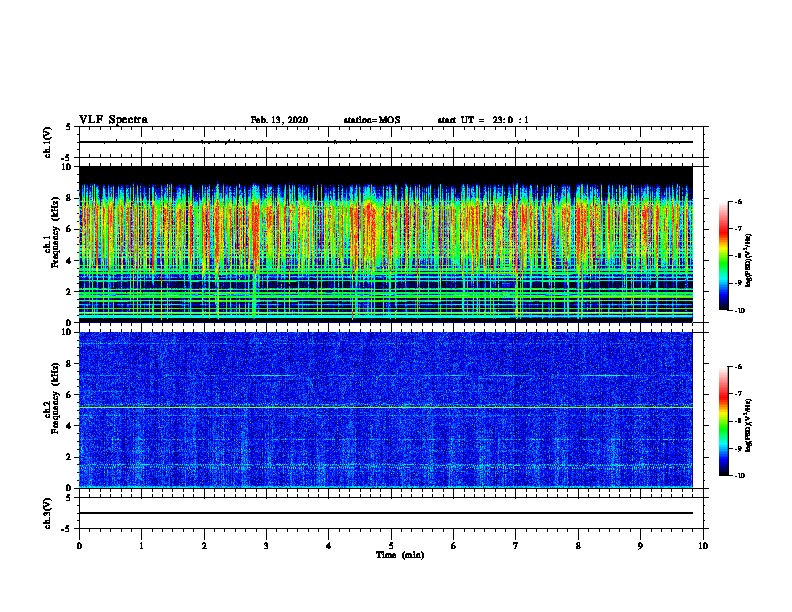Click the "10" frequency tick of ch.2 spectrogram

pyautogui.click(x=67, y=332)
